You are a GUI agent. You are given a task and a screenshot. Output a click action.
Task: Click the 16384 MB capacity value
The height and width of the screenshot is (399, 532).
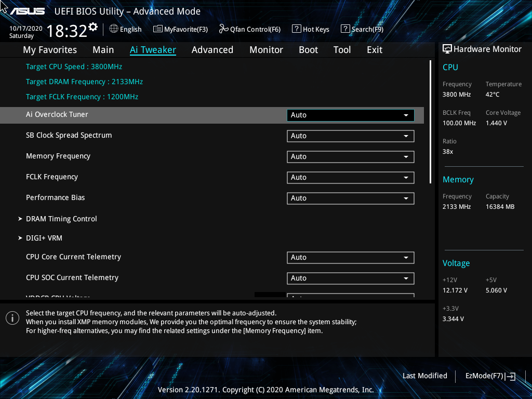[x=500, y=207]
